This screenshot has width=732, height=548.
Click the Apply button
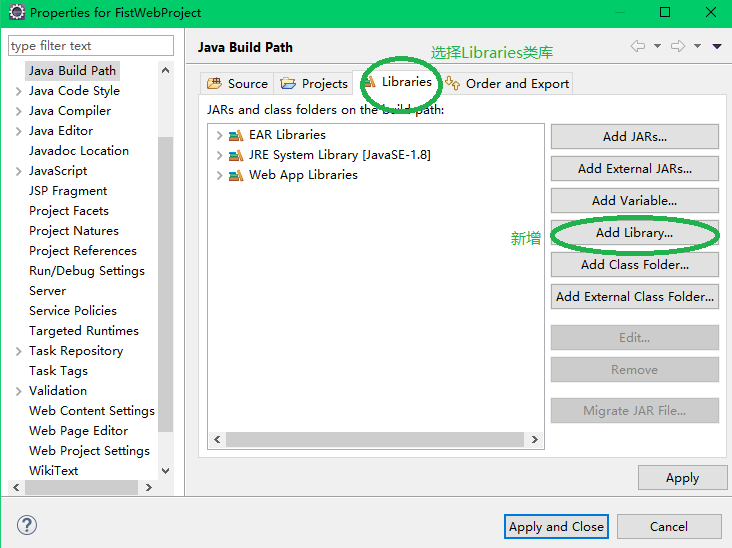point(683,478)
